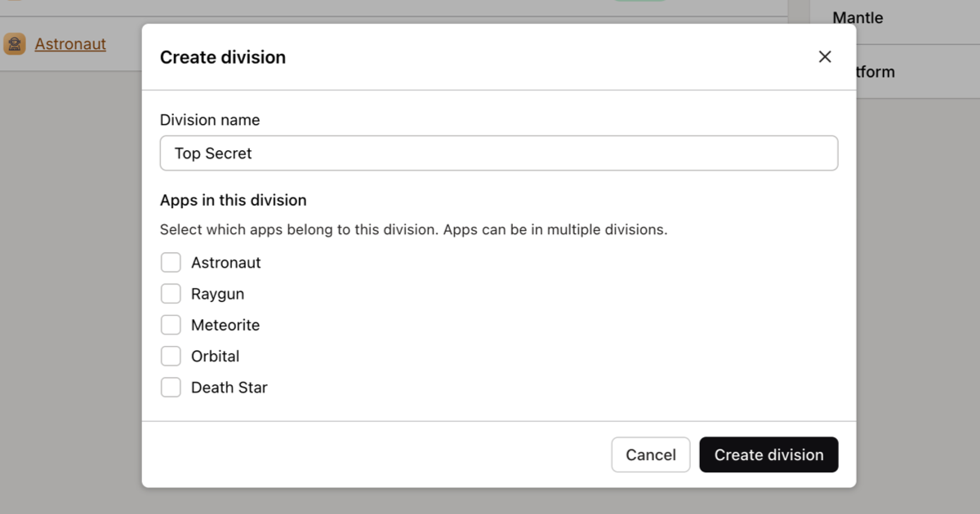The width and height of the screenshot is (980, 514).
Task: Select the Mantle item in the background
Action: [x=857, y=17]
